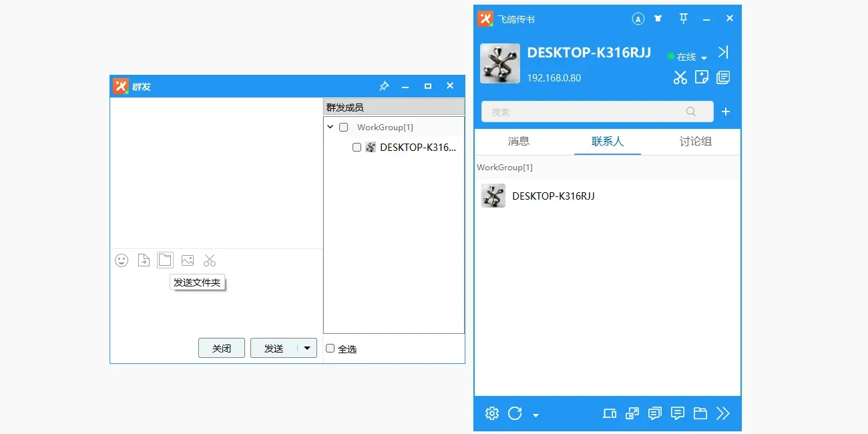The height and width of the screenshot is (434, 868).
Task: Click the 发送 button
Action: (274, 348)
